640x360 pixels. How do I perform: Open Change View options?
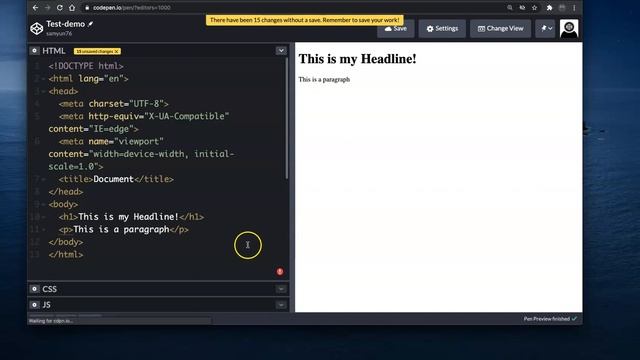tap(500, 29)
